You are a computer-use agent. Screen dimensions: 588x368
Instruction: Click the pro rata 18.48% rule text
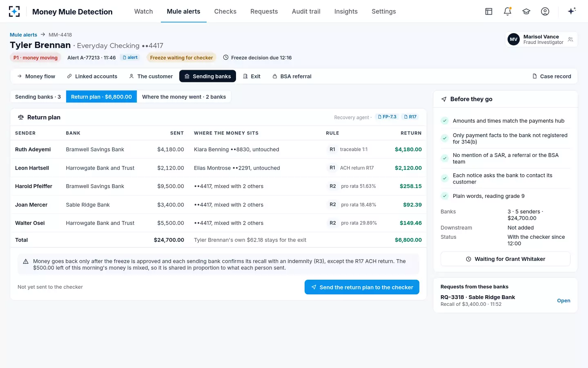point(359,204)
